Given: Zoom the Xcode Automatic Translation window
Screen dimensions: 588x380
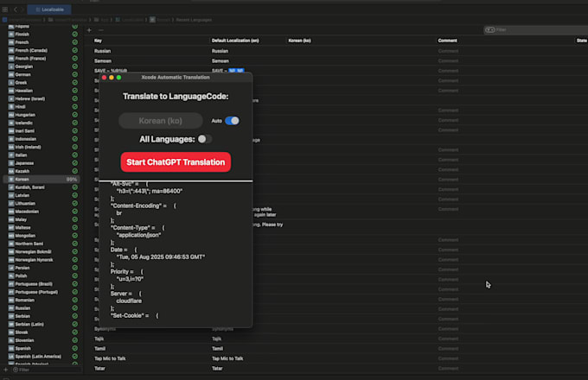Looking at the screenshot, I should pyautogui.click(x=118, y=78).
